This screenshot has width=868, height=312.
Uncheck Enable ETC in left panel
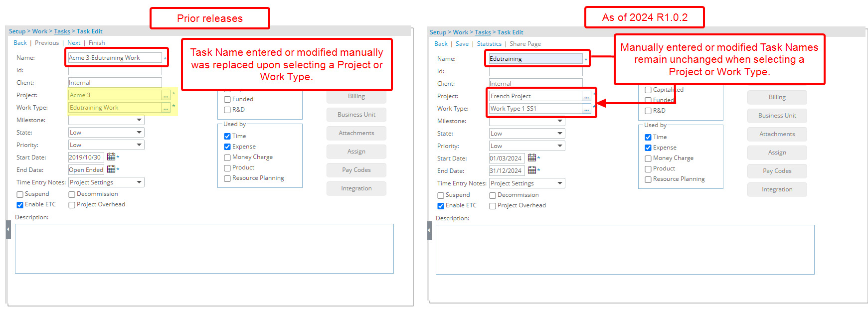[x=20, y=205]
